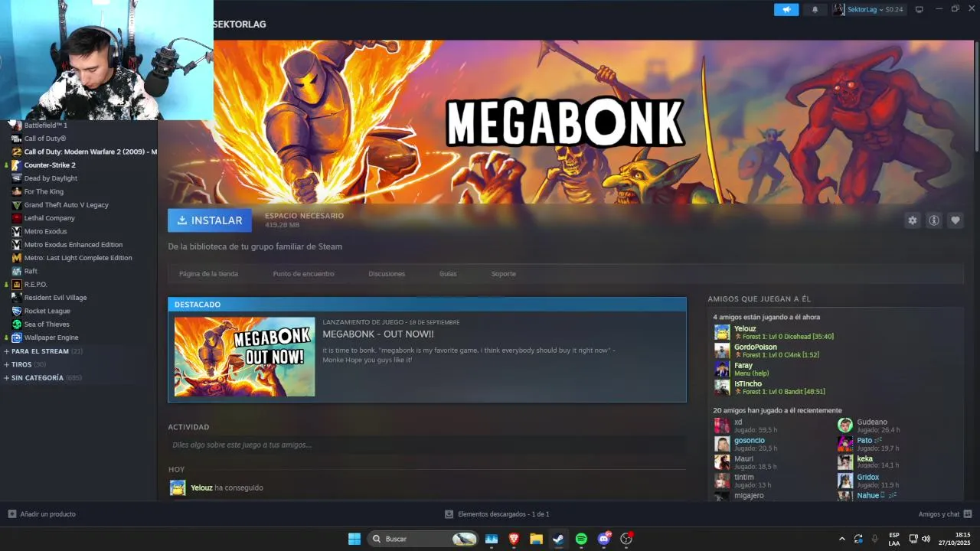Viewport: 980px width, 551px height.
Task: Click the Añadir un producto plus icon
Action: [x=11, y=514]
